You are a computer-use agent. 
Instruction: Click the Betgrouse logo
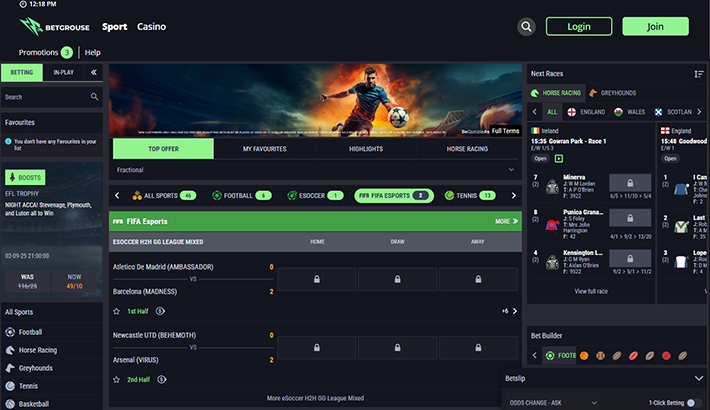[x=56, y=27]
